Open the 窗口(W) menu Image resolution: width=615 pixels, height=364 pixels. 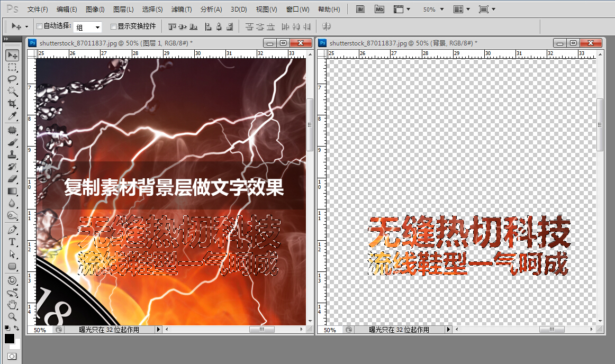(x=297, y=10)
